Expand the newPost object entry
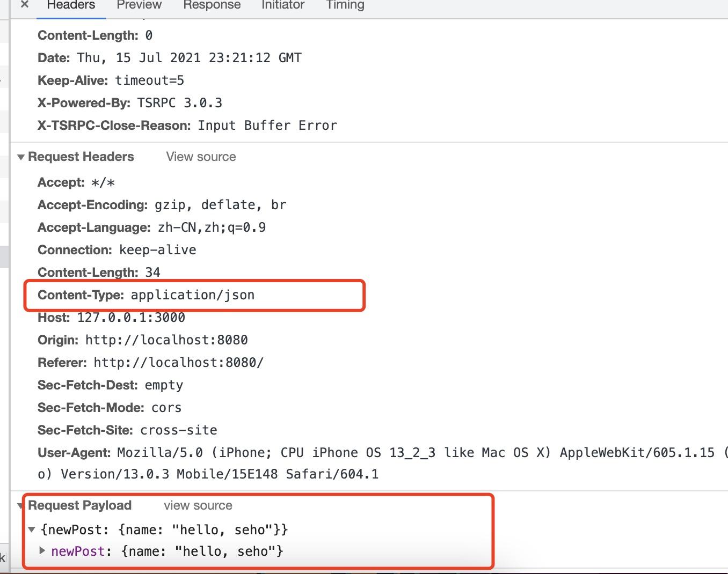The width and height of the screenshot is (728, 574). [x=42, y=551]
